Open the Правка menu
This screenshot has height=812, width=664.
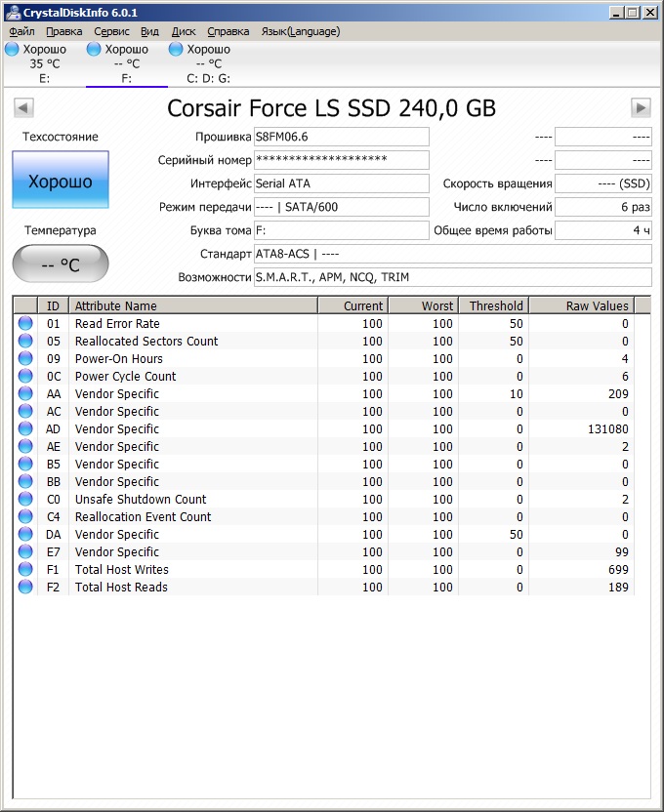64,31
